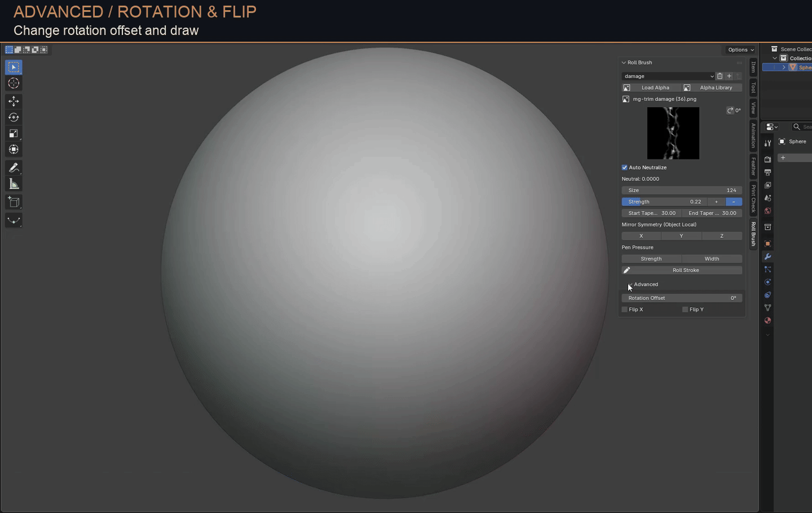Toggle X mirror symmetry

coord(641,236)
